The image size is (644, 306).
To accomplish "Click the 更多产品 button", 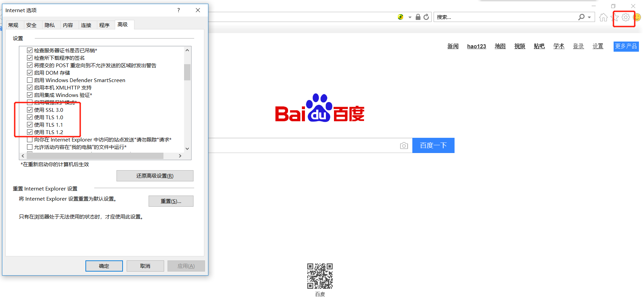I will (x=626, y=46).
